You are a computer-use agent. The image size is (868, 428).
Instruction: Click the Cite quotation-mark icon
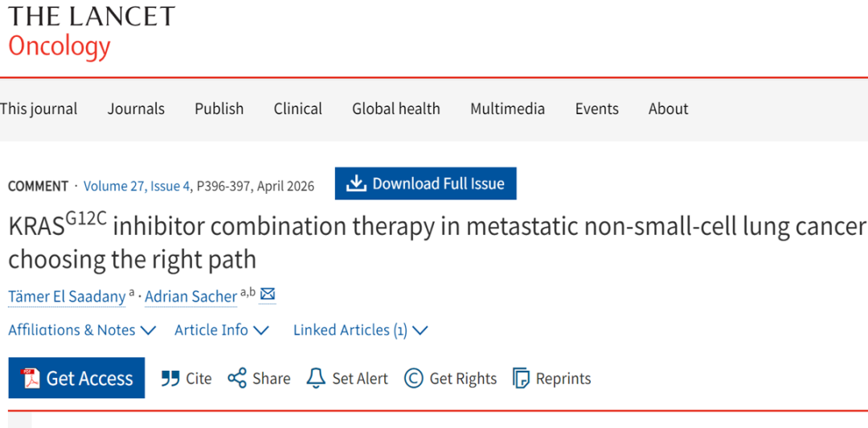pyautogui.click(x=170, y=378)
